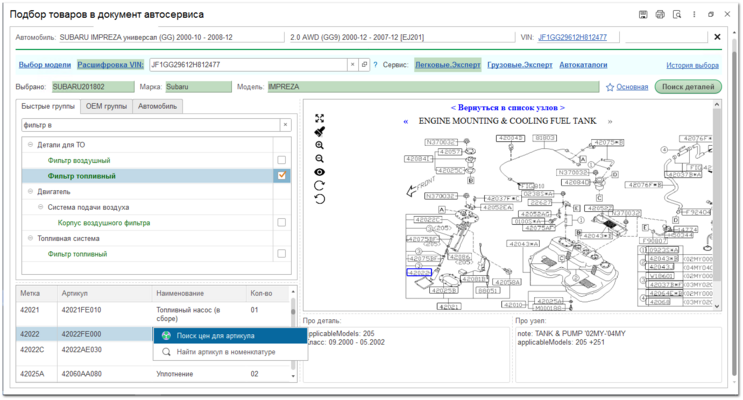Check the 'Фильтр воздушный' checkbox
Image resolution: width=743 pixels, height=400 pixels.
point(281,160)
